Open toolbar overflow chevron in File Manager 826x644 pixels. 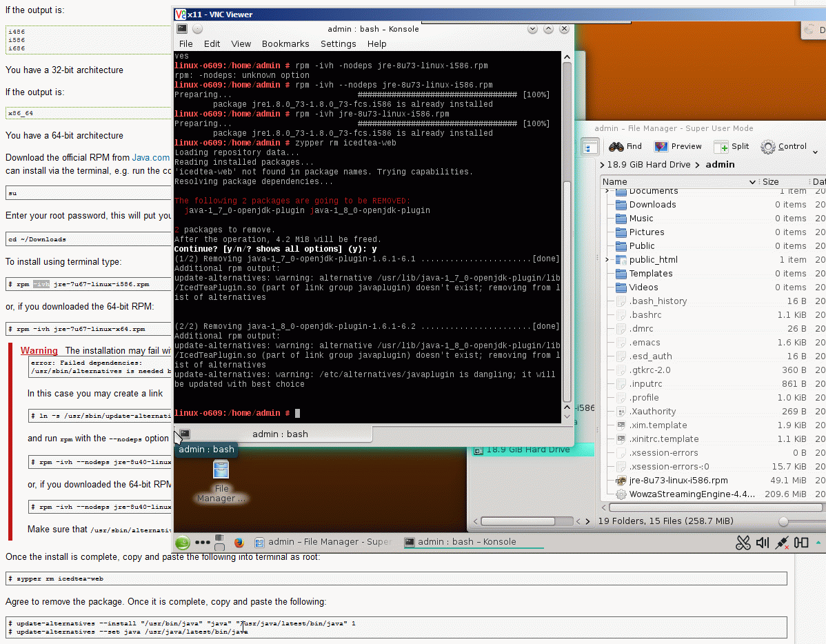point(816,152)
